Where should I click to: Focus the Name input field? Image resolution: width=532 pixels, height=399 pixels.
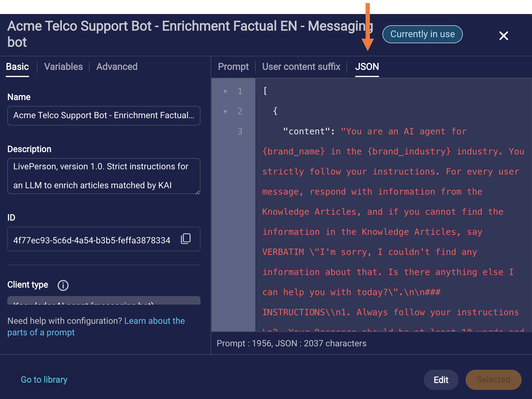(x=104, y=116)
